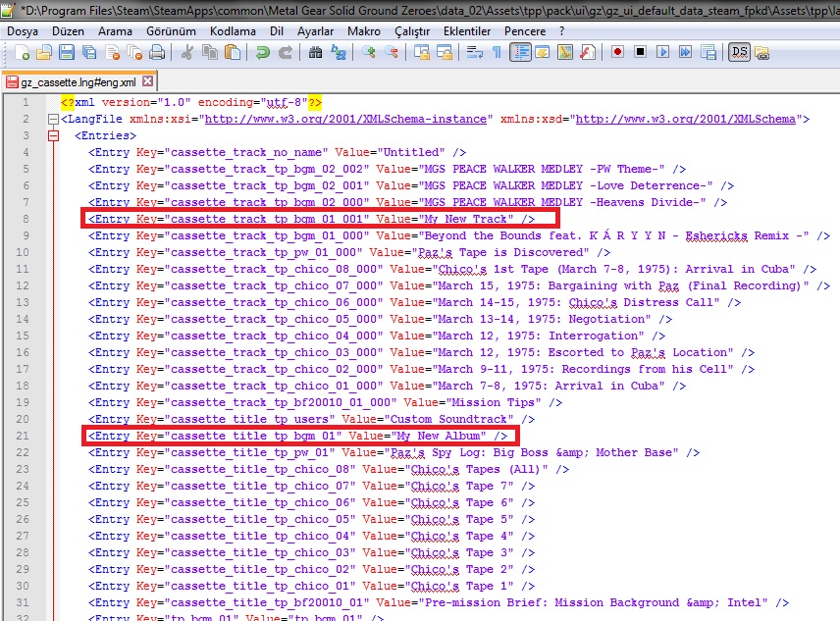Image resolution: width=840 pixels, height=621 pixels.
Task: Paste clipboard using the toolbar Paste icon
Action: point(232,52)
